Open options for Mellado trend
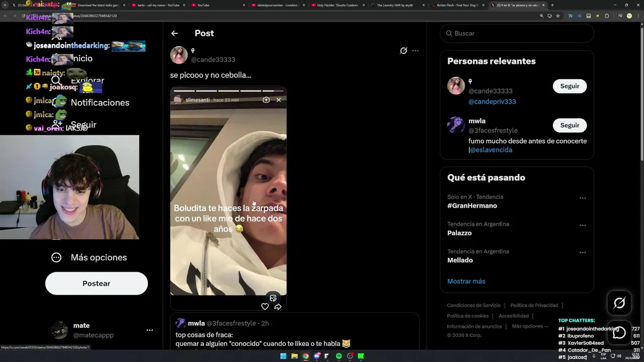Viewport: 644px width, 362px height. click(583, 252)
